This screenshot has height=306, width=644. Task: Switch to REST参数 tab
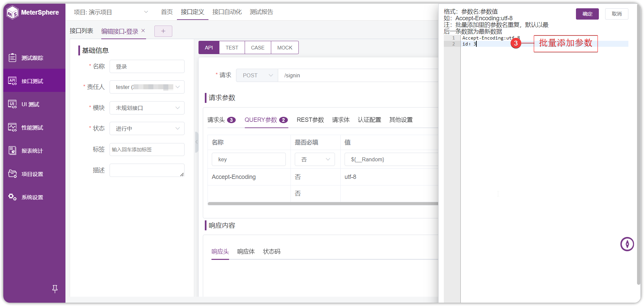[x=310, y=120]
